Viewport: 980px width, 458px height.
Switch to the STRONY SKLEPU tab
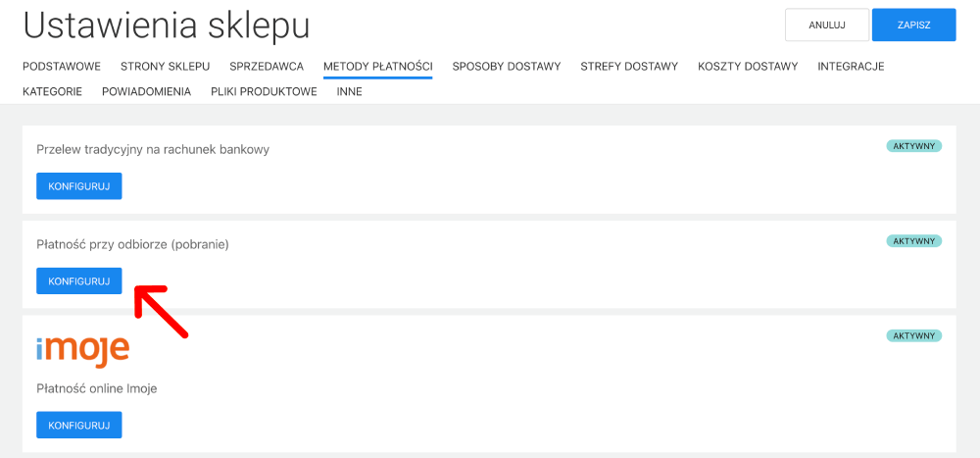point(165,67)
